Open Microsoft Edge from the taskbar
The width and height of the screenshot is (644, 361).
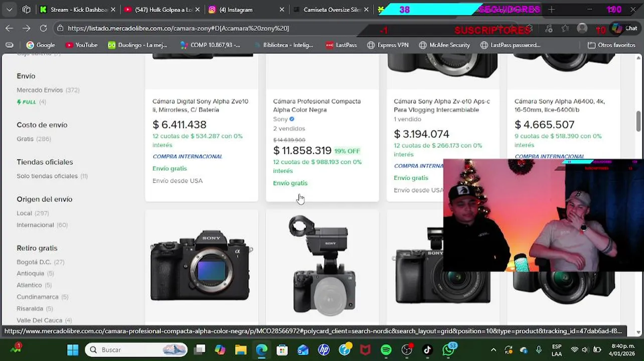261,349
